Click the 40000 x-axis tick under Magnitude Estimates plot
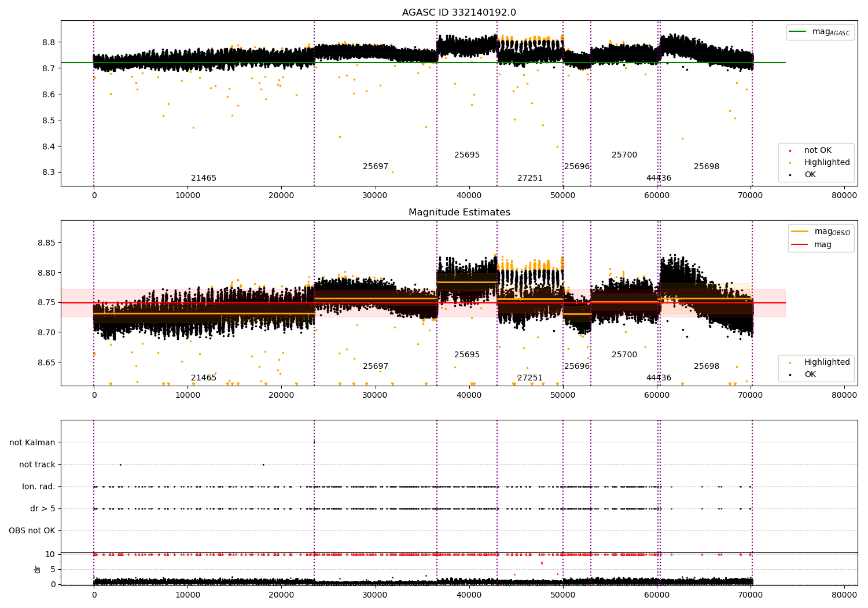The width and height of the screenshot is (868, 608). click(469, 395)
